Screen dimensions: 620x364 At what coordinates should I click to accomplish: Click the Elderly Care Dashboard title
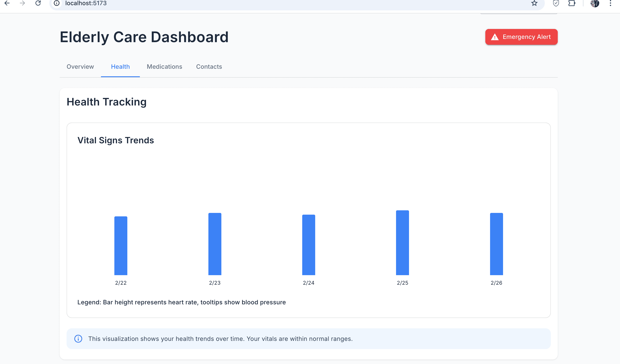(144, 37)
